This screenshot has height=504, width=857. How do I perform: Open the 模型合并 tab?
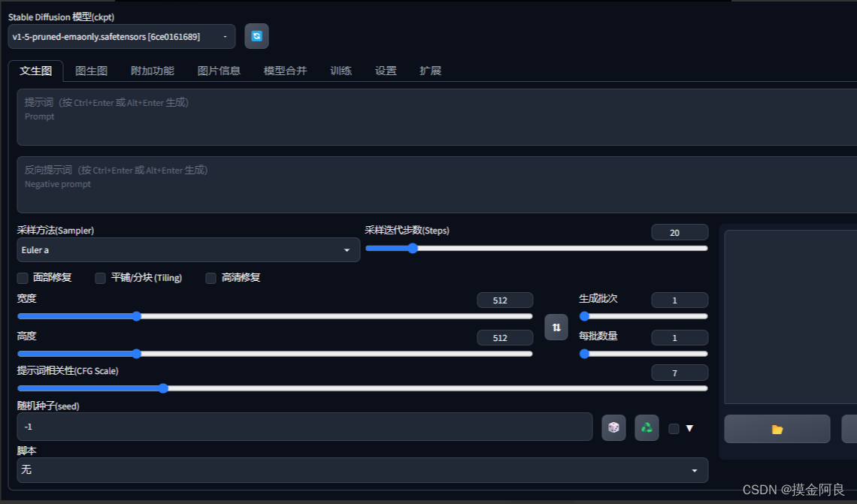[286, 71]
